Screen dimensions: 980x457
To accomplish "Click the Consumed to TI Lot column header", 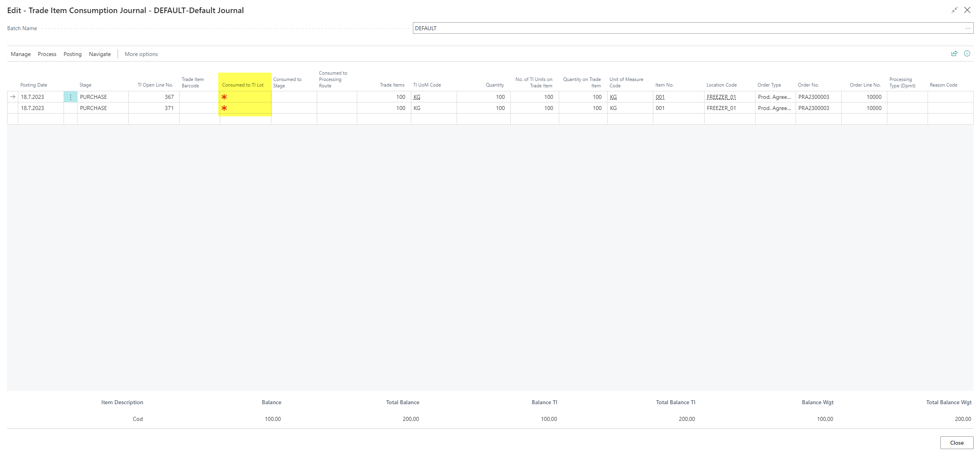I will click(242, 85).
